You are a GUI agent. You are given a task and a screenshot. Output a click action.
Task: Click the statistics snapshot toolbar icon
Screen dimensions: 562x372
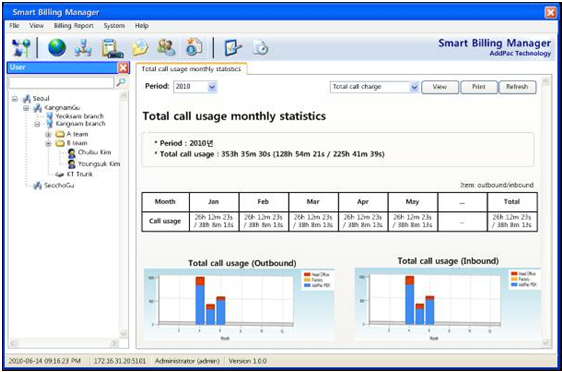point(194,47)
